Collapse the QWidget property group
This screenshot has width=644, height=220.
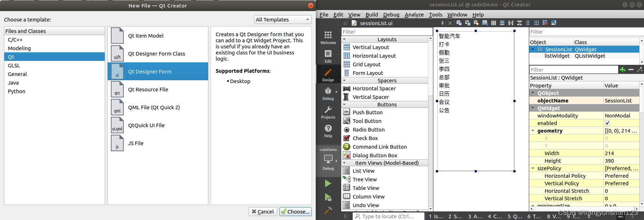[533, 108]
